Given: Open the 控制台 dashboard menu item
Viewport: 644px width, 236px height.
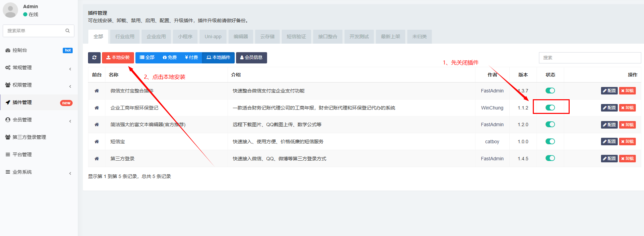Looking at the screenshot, I should pos(39,50).
